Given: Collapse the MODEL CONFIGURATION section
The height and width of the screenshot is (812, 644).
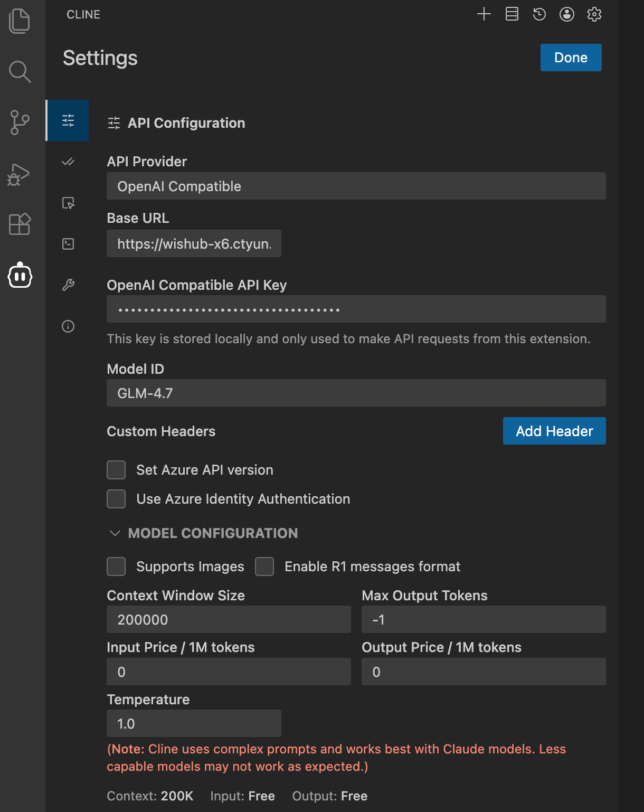Looking at the screenshot, I should [115, 533].
